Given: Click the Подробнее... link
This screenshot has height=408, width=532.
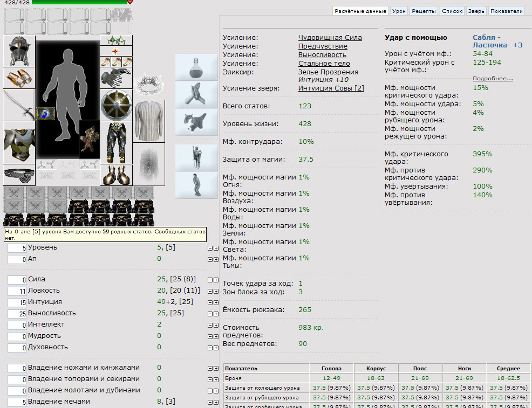Looking at the screenshot, I should pyautogui.click(x=493, y=79).
